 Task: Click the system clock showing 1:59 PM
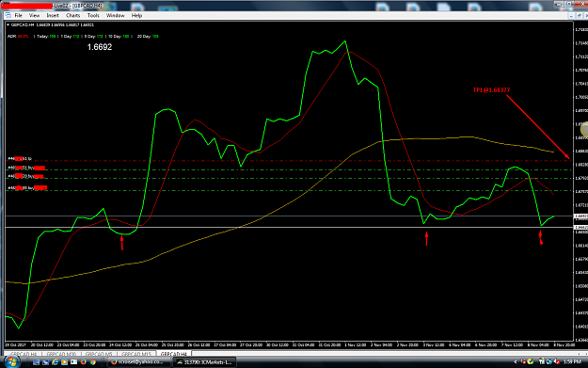pos(572,362)
